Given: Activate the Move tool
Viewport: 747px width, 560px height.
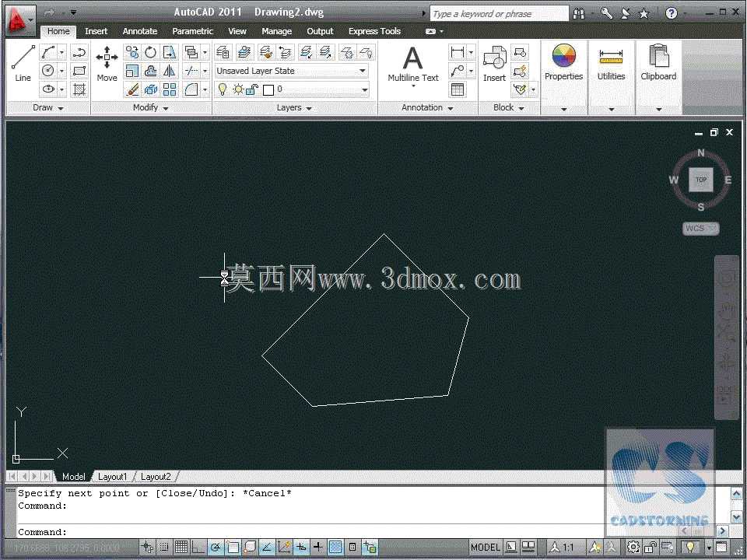Looking at the screenshot, I should coord(107,64).
